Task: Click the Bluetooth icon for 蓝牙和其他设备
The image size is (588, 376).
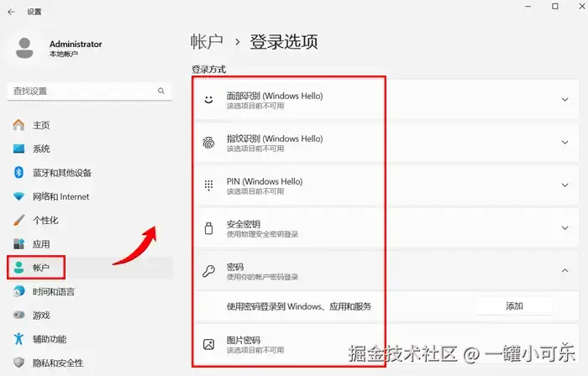Action: pos(18,172)
